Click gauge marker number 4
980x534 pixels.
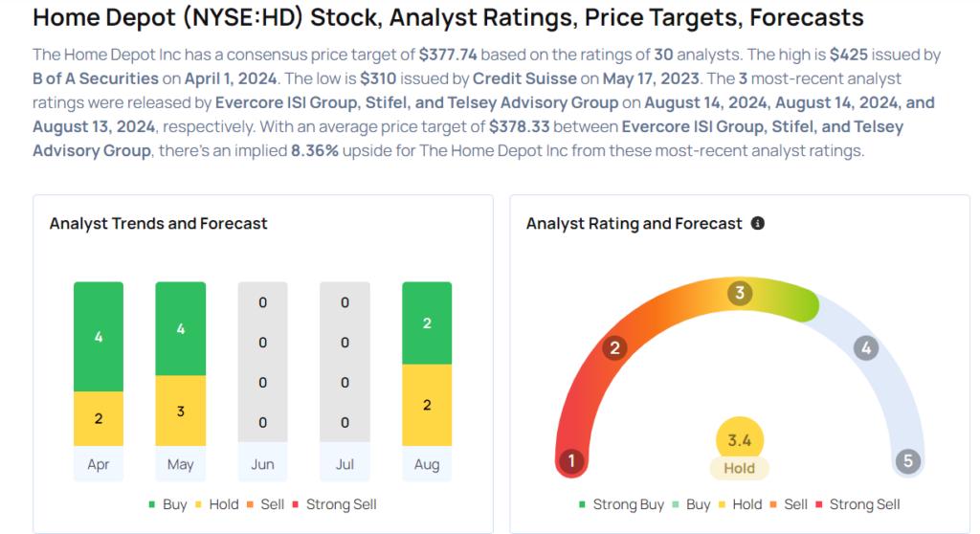coord(865,347)
